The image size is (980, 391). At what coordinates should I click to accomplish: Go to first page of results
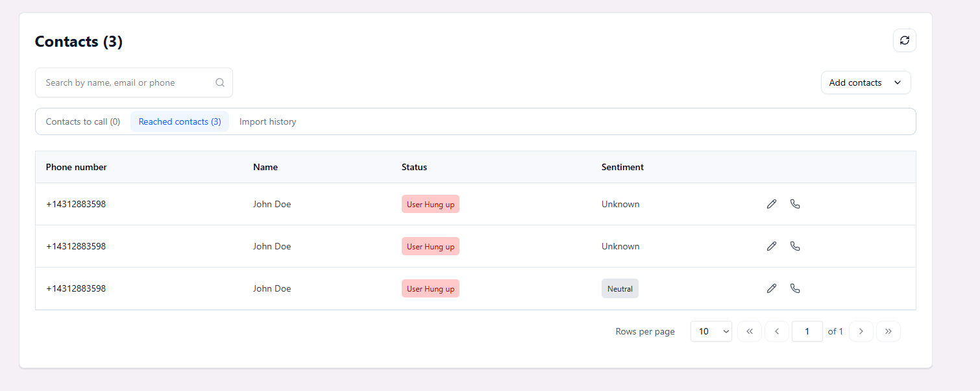(x=750, y=331)
